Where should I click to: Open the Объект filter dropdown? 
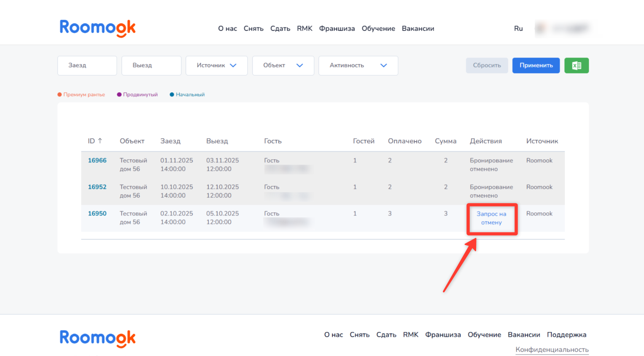click(283, 65)
